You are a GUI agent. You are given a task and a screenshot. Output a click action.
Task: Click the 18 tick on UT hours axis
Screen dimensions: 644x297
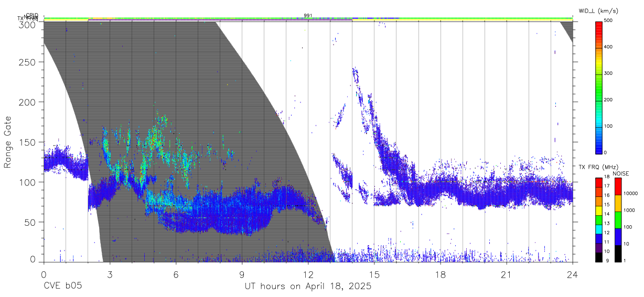441,274
